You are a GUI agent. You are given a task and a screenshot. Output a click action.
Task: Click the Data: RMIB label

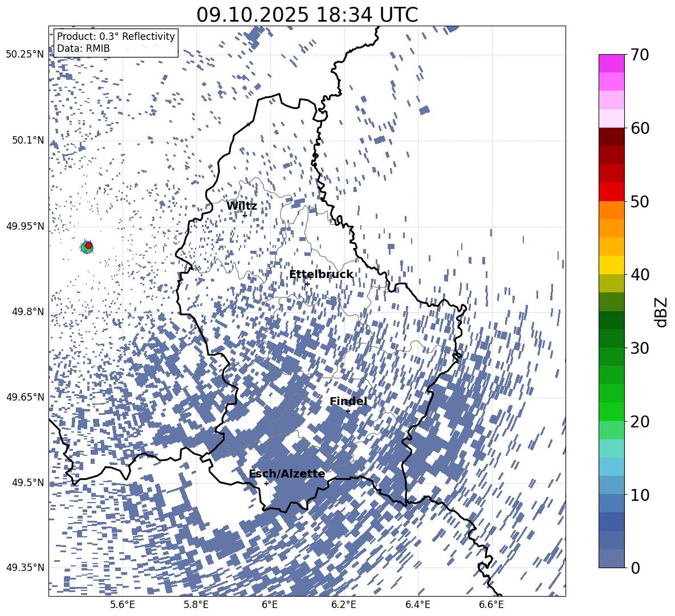(x=83, y=48)
